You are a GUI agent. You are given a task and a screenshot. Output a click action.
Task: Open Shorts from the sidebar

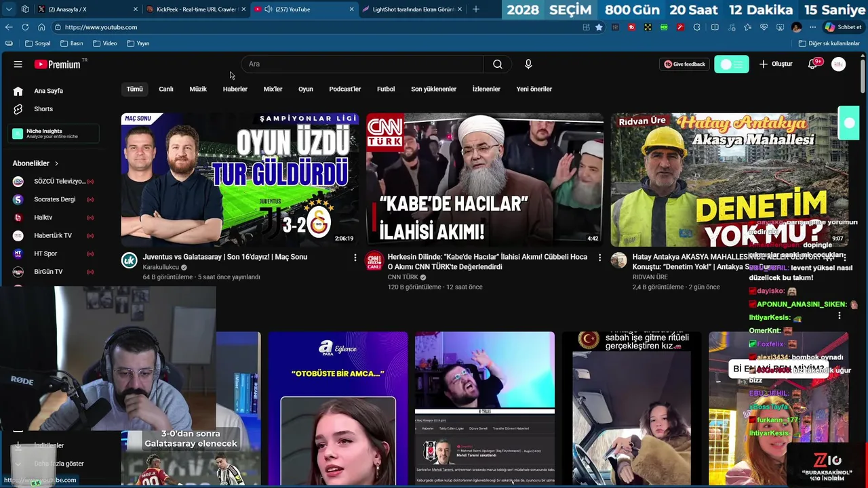click(43, 109)
